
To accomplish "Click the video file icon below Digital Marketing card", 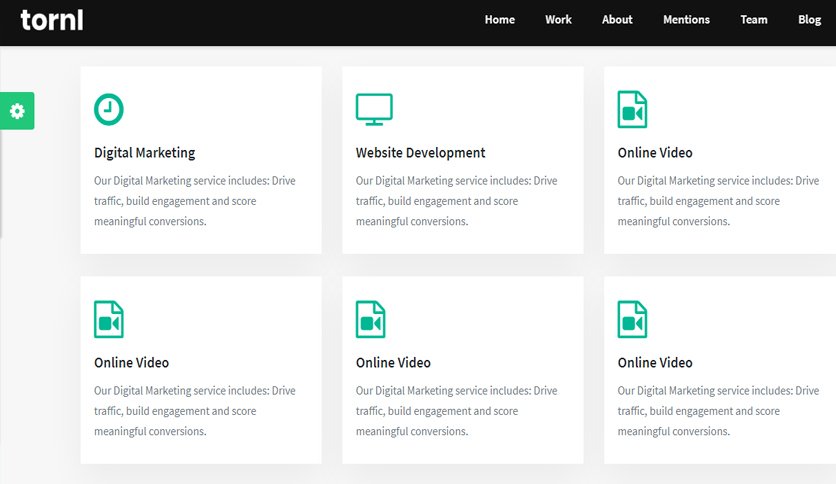I will point(109,319).
